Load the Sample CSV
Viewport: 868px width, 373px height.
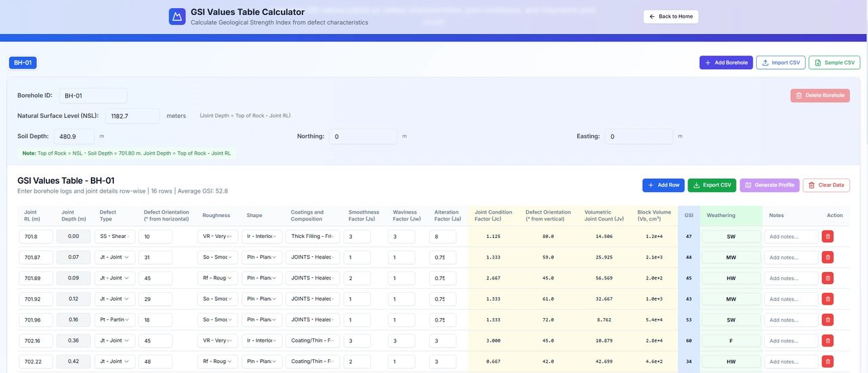(834, 62)
